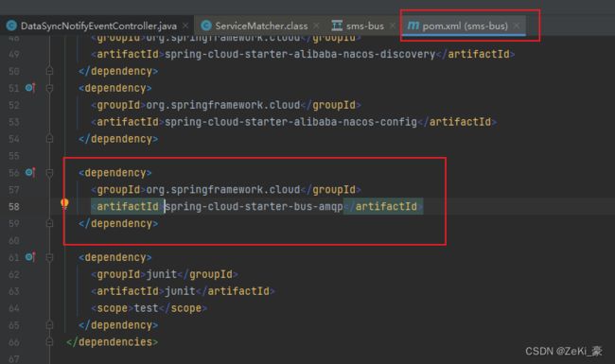The image size is (615, 364).
Task: Close the sms-bus tab
Action: point(392,26)
